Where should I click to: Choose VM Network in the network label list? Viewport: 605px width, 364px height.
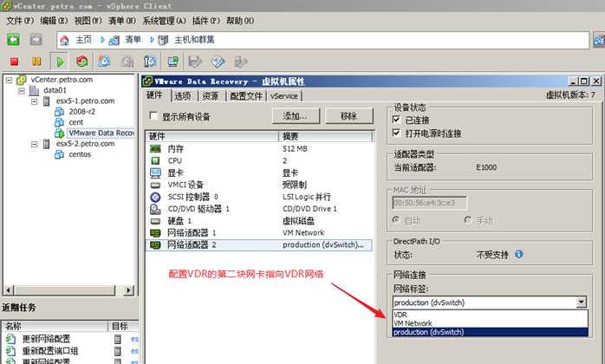[490, 323]
